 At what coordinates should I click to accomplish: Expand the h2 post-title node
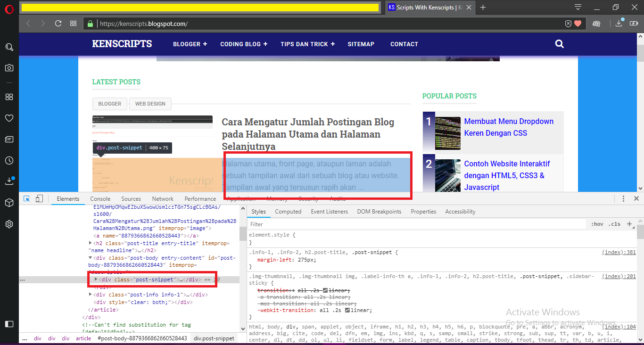tap(91, 243)
